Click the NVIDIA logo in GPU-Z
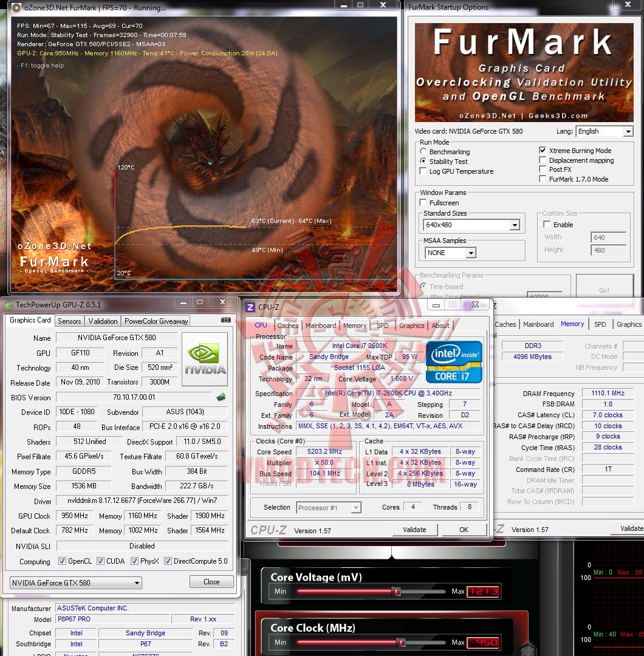The height and width of the screenshot is (656, 644). point(205,360)
